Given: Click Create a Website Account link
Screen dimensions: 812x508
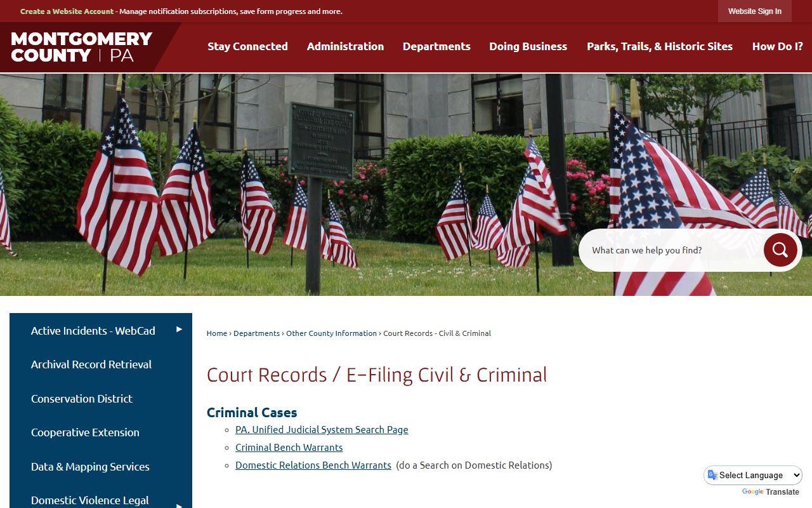Looking at the screenshot, I should 67,11.
